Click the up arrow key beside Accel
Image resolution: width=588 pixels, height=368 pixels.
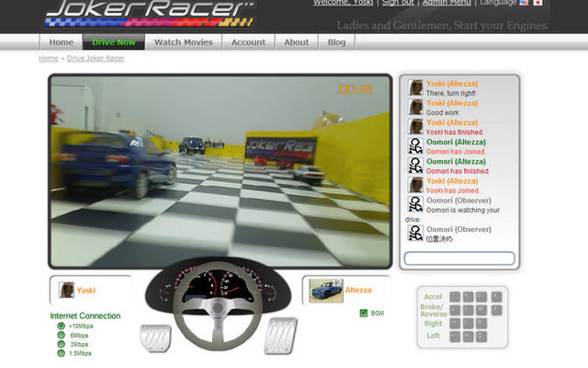[455, 296]
